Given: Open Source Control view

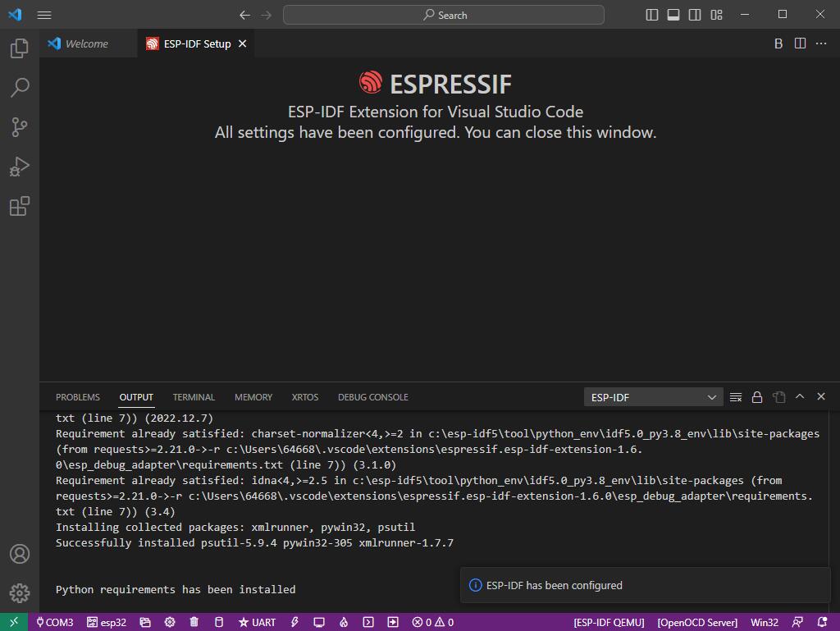Looking at the screenshot, I should point(20,127).
